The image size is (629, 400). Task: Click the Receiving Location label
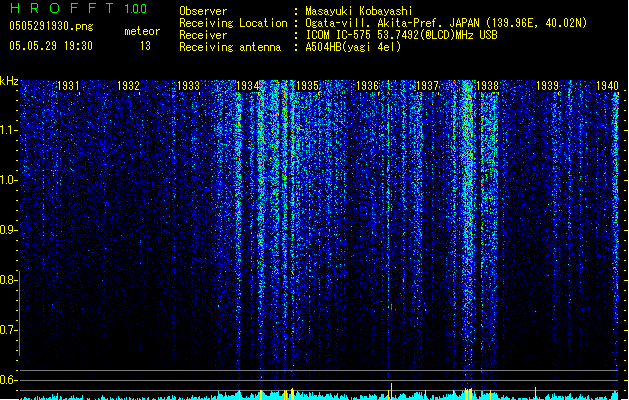pyautogui.click(x=233, y=23)
